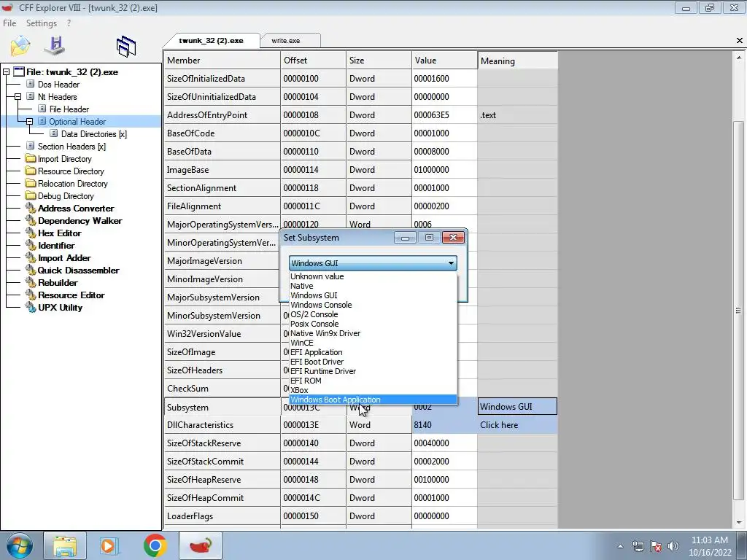The image size is (747, 560).
Task: Select Native subsystem option
Action: click(x=373, y=286)
